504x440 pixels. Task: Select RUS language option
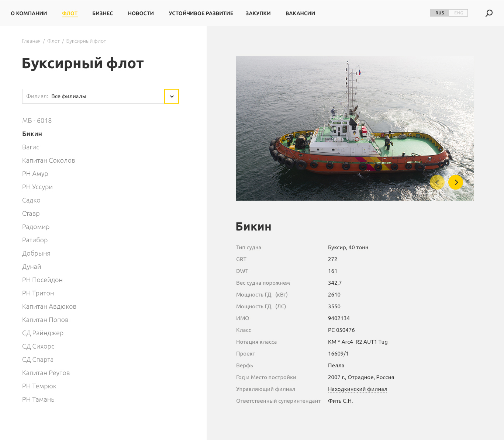point(439,13)
